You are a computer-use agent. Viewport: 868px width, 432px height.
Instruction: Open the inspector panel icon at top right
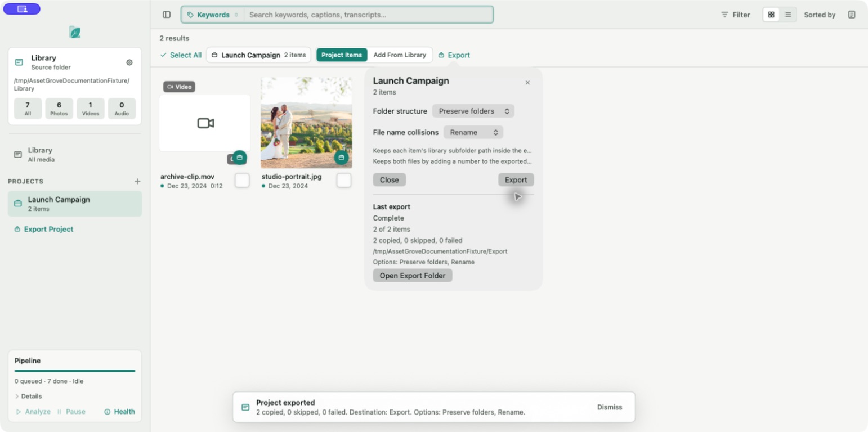tap(852, 15)
